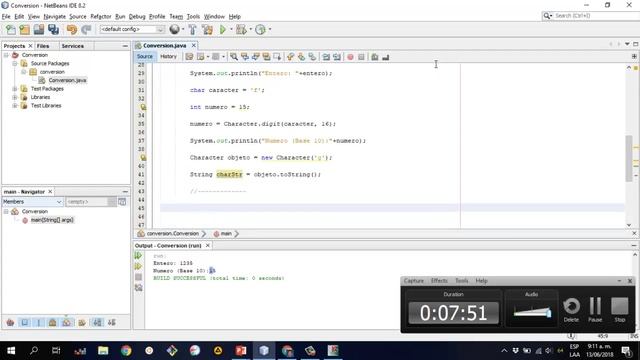Open the Source menu

78,16
